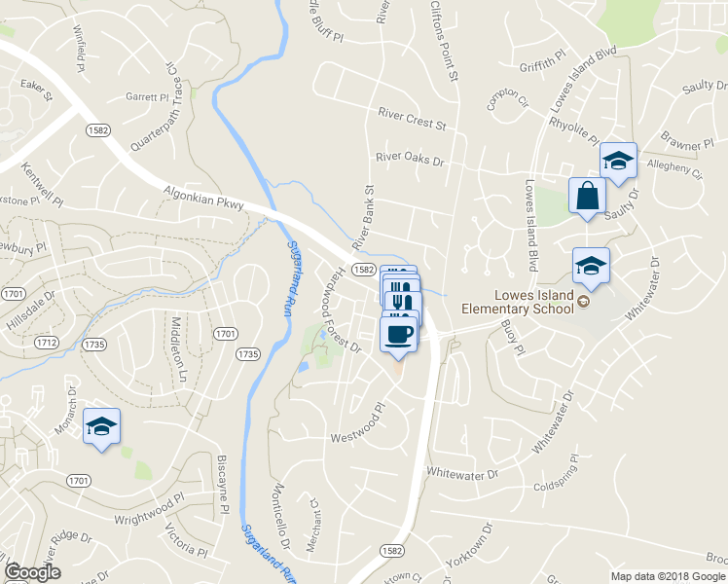
Task: Open graduation cap marker near Allegheny Cir
Action: (618, 162)
